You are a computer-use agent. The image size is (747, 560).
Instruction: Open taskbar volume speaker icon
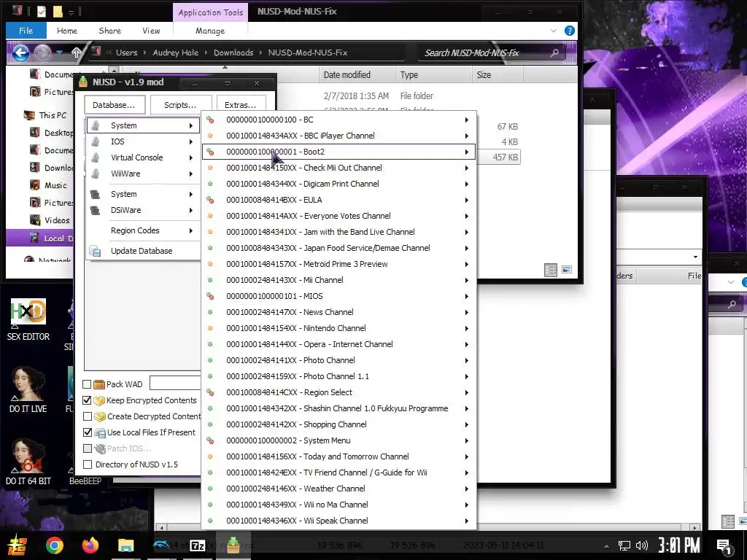coord(641,545)
